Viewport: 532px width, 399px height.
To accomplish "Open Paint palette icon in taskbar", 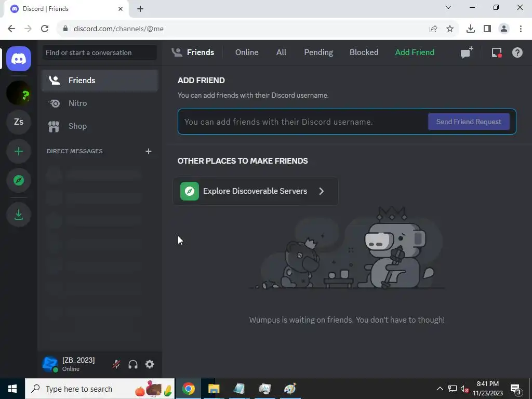I will pos(290,389).
